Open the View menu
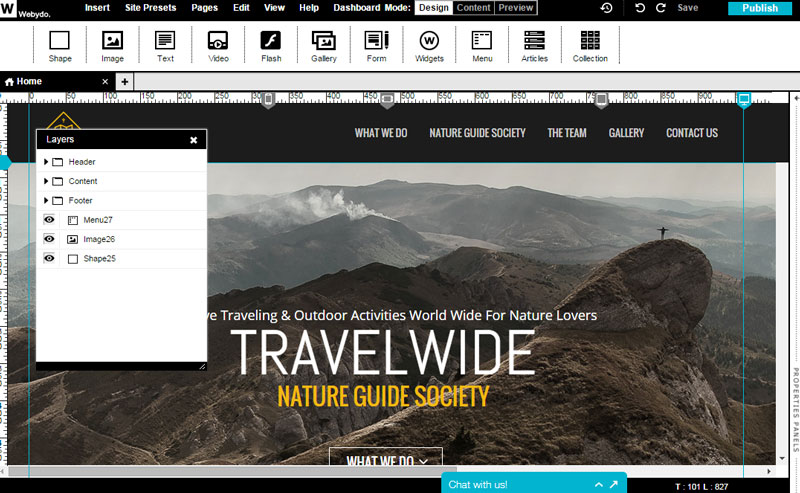 tap(274, 8)
